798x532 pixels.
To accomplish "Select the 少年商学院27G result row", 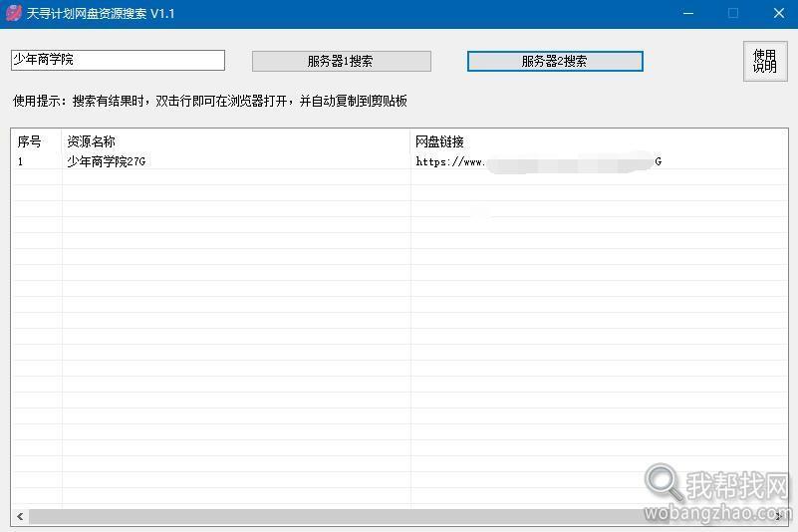I will click(x=399, y=161).
